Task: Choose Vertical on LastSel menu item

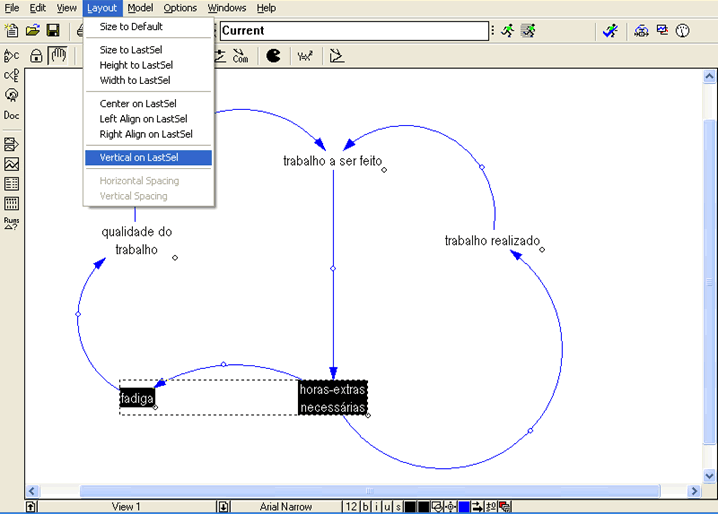Action: coord(148,157)
